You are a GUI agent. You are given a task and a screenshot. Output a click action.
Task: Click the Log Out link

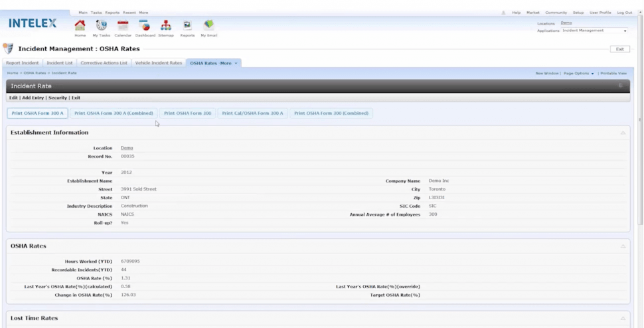tap(624, 13)
